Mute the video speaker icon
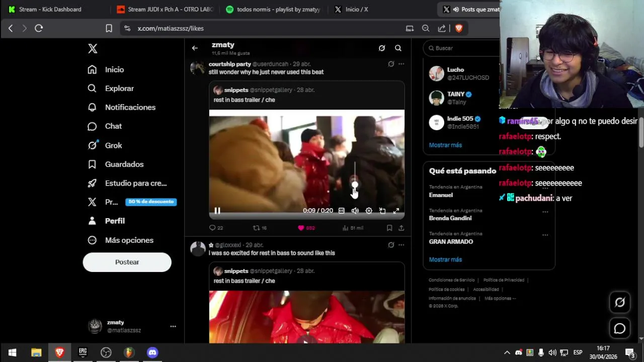The width and height of the screenshot is (644, 362). [355, 211]
